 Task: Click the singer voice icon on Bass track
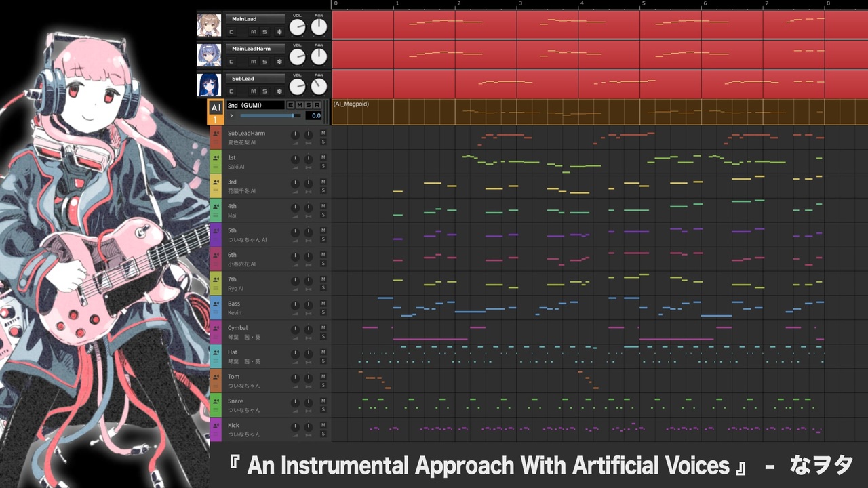point(216,304)
